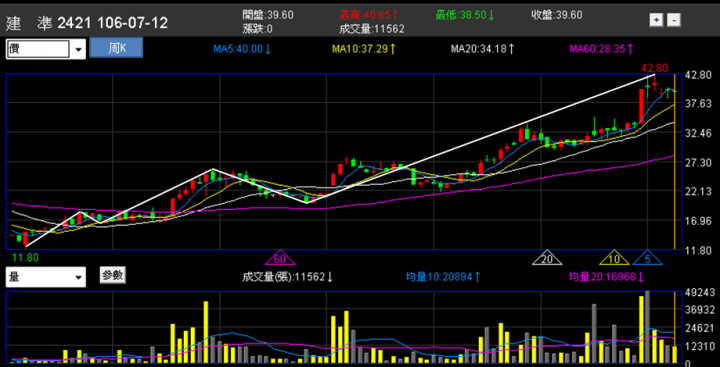Image resolution: width=720 pixels, height=367 pixels.
Task: Select the blue MA5 triangle marker
Action: (647, 258)
